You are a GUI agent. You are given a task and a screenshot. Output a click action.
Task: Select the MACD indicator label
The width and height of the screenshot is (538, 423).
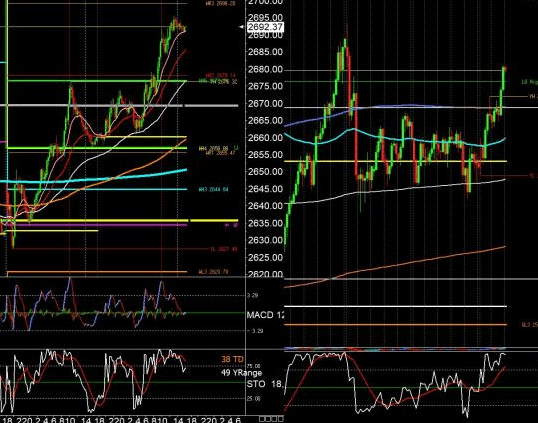[265, 315]
